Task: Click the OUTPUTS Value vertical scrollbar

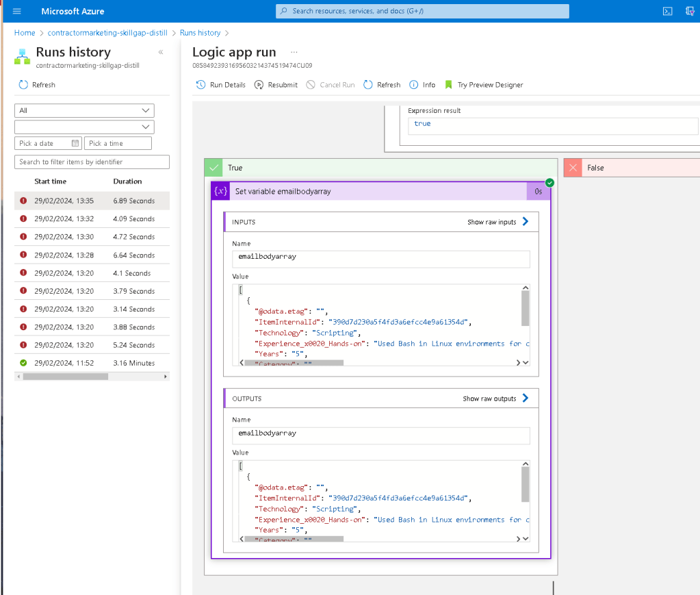Action: 525,484
